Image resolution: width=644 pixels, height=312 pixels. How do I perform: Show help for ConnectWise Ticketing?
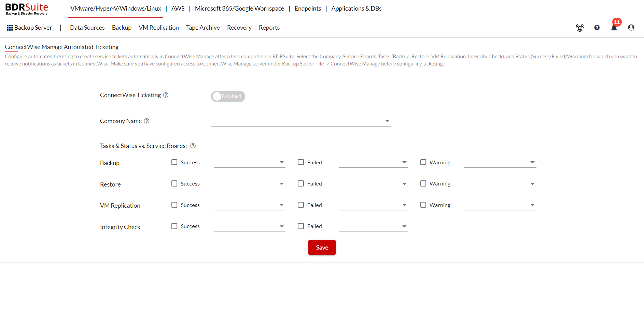tap(166, 95)
